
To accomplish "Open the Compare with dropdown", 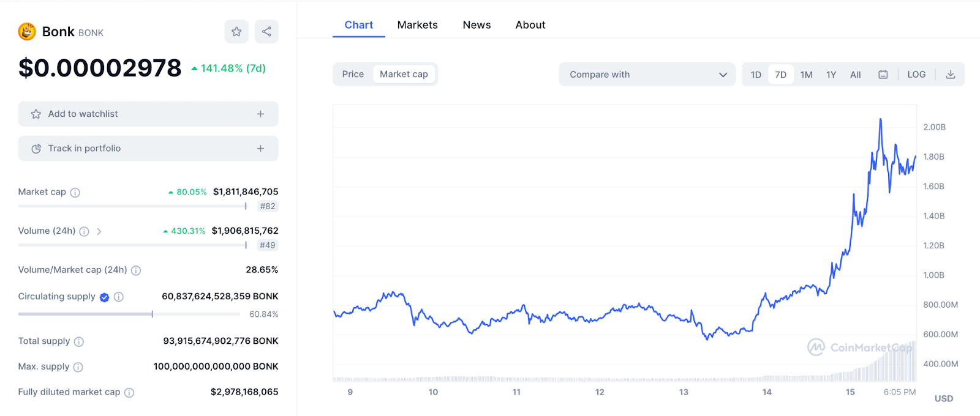I will 647,74.
